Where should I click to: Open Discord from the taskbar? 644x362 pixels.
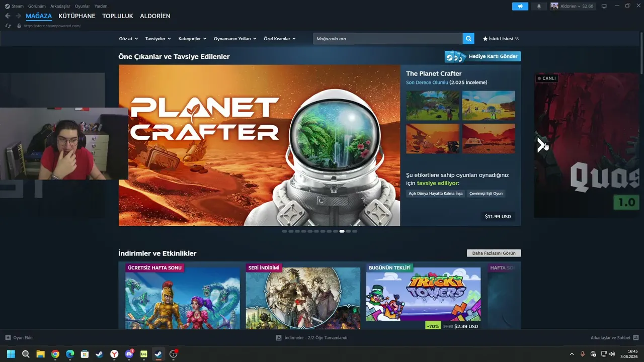129,354
